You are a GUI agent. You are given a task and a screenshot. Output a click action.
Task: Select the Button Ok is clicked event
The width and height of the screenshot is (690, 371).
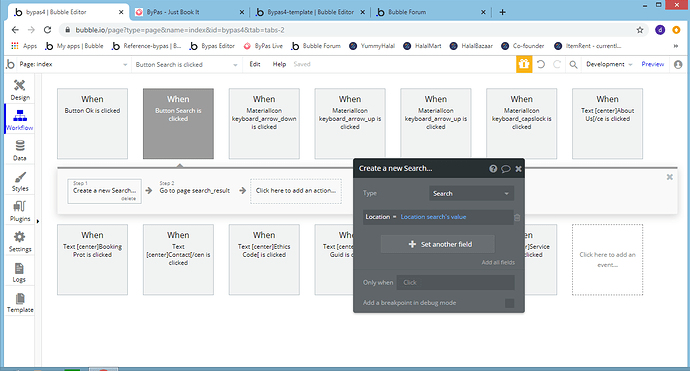pos(92,124)
